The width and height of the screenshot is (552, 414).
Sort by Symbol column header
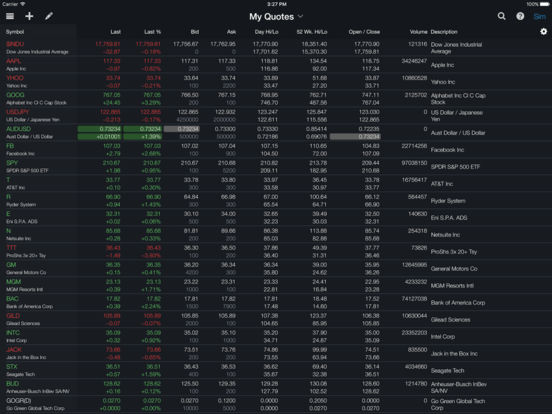[15, 32]
